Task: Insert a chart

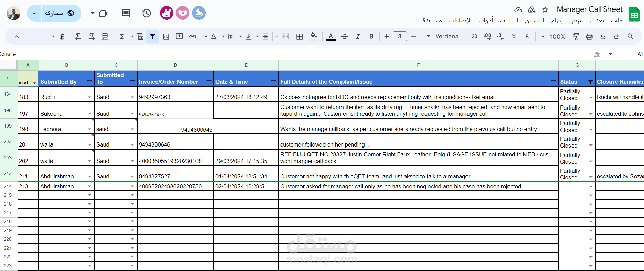Action: point(166,36)
